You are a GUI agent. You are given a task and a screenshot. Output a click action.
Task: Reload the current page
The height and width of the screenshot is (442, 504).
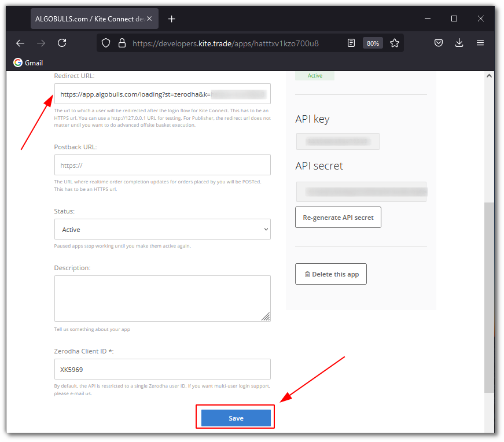click(62, 43)
